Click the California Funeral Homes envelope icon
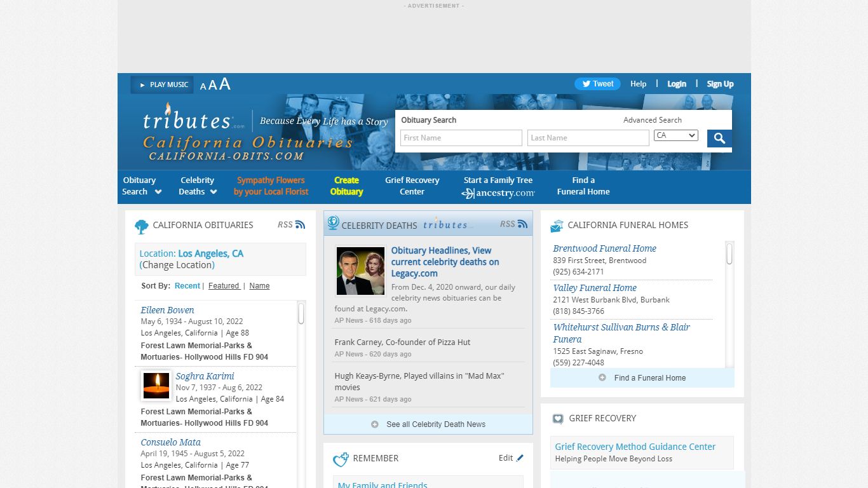Screen dimensions: 868x488 point(557,226)
